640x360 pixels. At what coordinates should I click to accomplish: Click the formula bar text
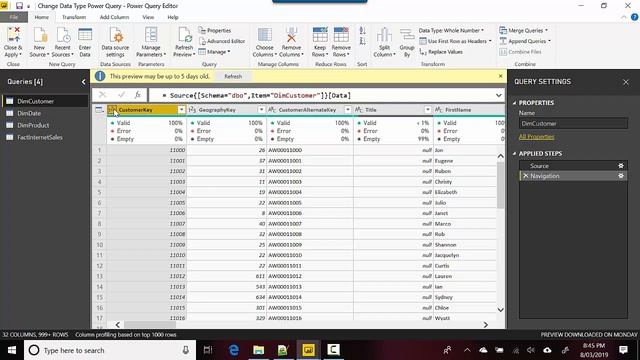tap(256, 96)
